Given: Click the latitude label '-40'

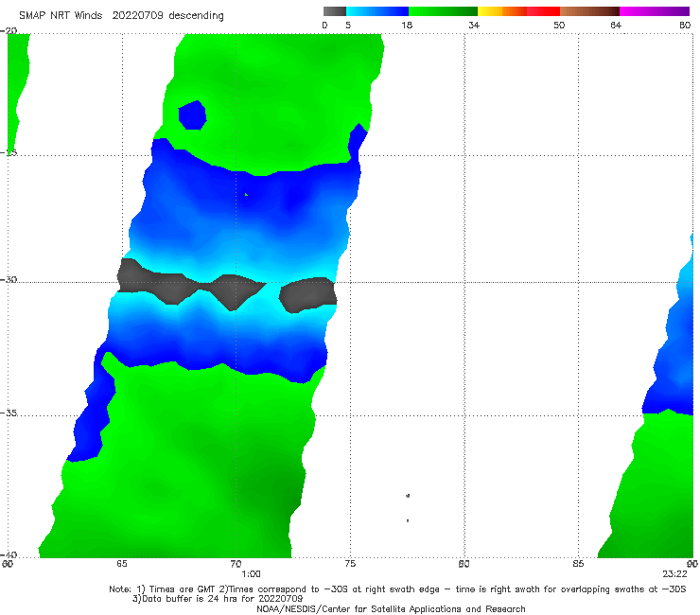Looking at the screenshot, I should [9, 555].
